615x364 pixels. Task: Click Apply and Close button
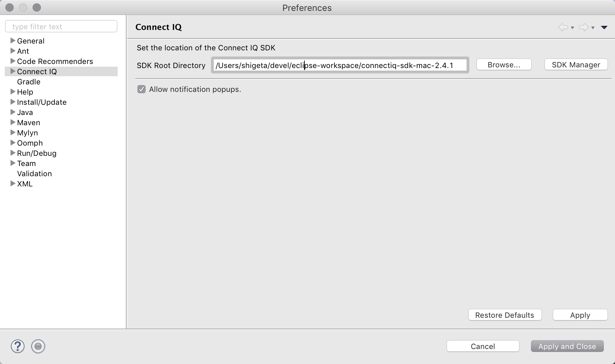pos(567,346)
